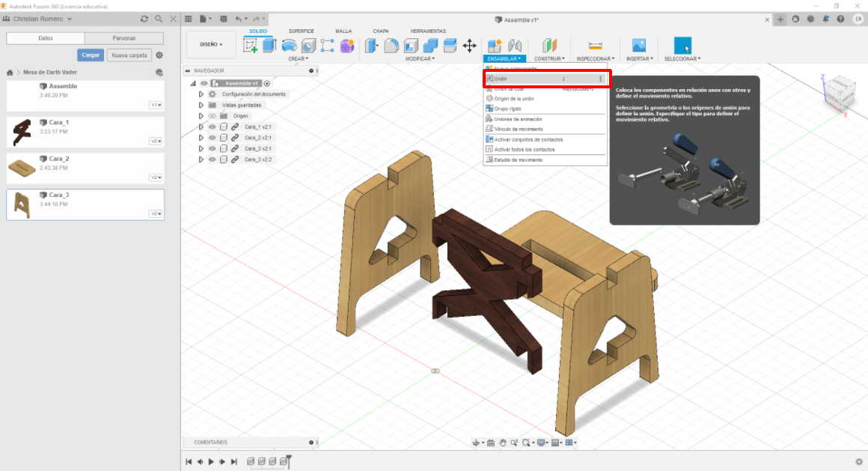868x471 pixels.
Task: Expand Cara_3 v2:2 tree node
Action: pos(201,159)
